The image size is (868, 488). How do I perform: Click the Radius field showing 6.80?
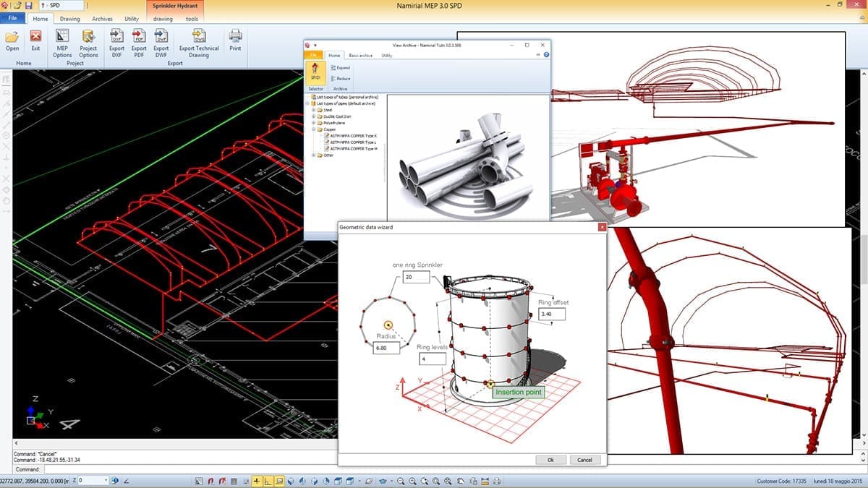386,348
